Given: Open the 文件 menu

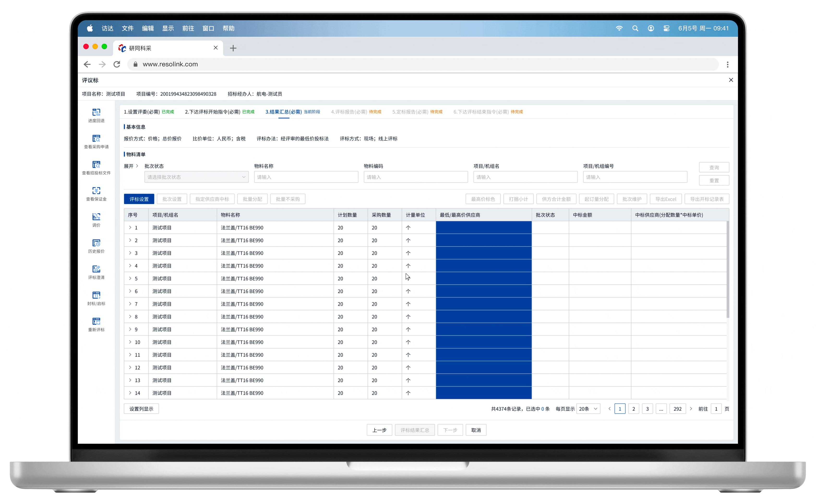Looking at the screenshot, I should (127, 28).
